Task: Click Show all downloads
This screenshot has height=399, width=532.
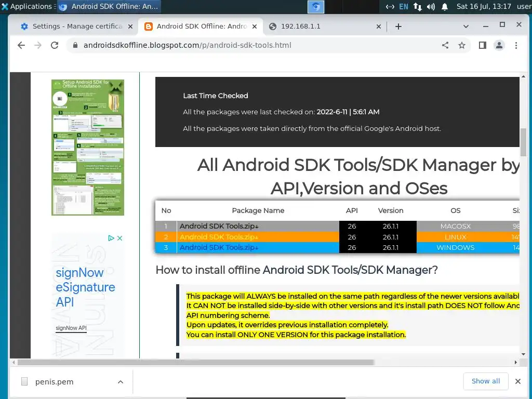Action: 486,381
